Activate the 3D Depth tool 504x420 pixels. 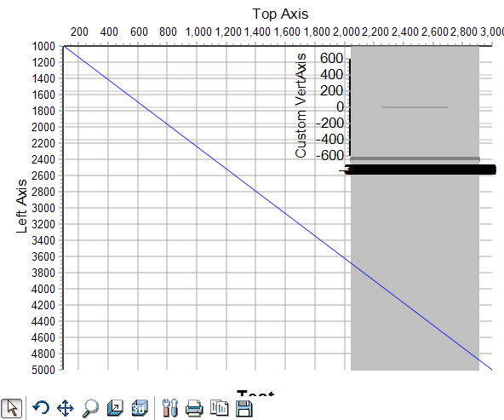point(115,408)
